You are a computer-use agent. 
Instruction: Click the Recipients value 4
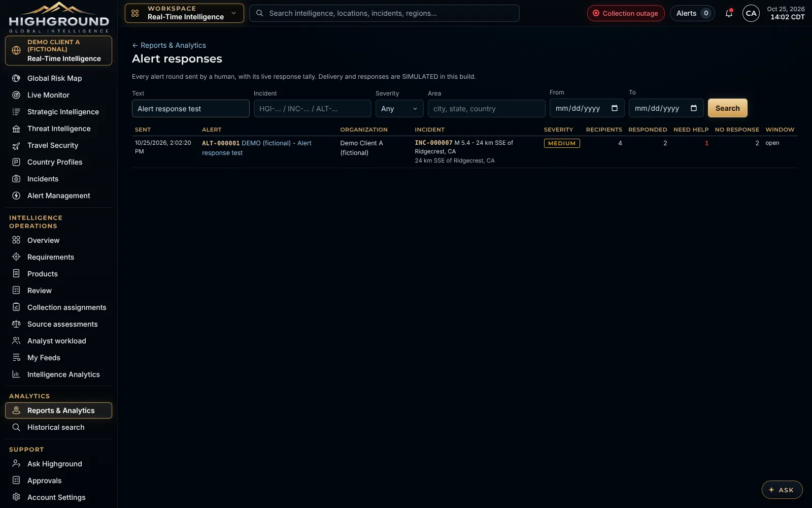coord(620,143)
